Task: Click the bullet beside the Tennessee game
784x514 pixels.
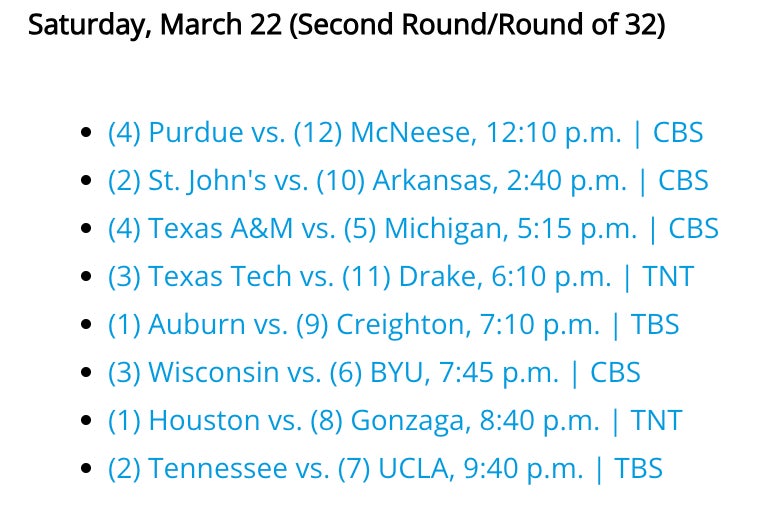Action: click(x=87, y=468)
